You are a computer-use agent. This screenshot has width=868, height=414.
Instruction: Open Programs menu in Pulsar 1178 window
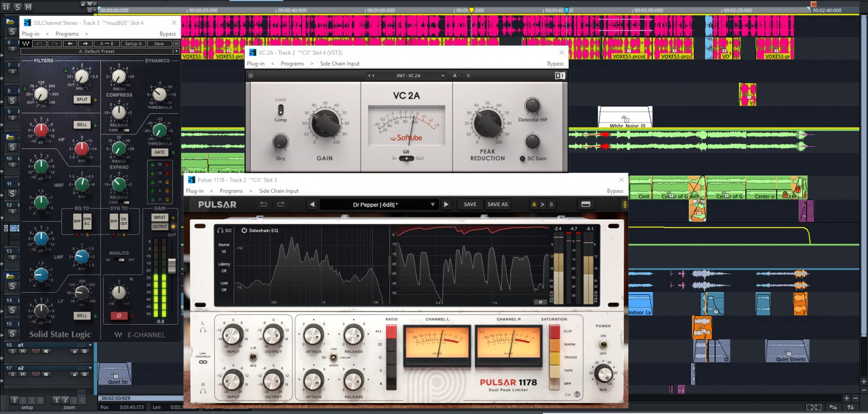pos(231,191)
